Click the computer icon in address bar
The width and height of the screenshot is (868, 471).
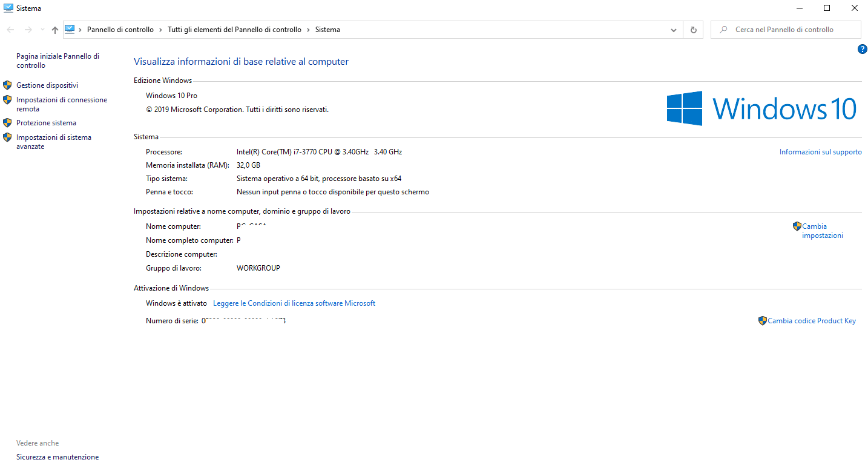(x=70, y=29)
